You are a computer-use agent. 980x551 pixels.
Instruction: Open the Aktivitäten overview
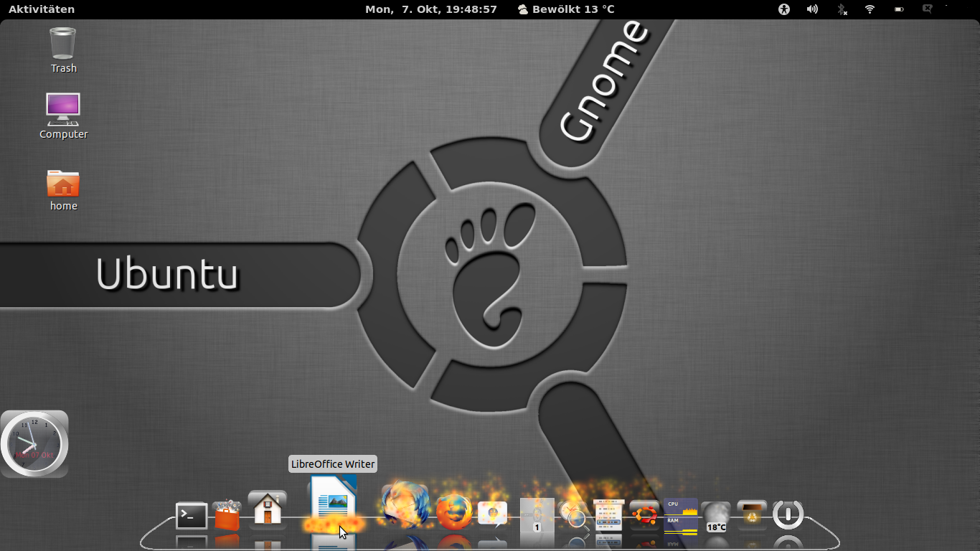pos(42,9)
